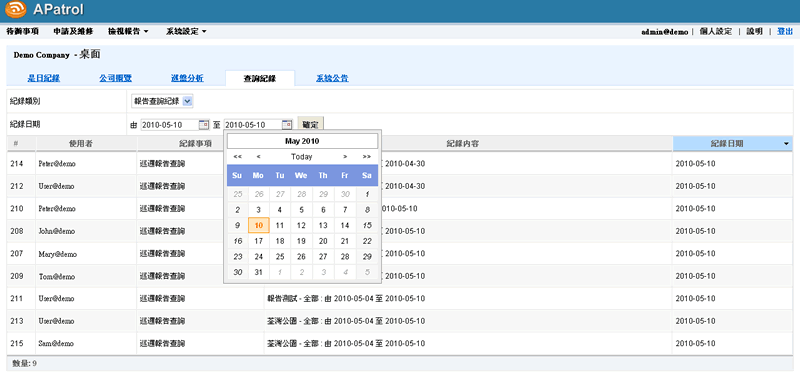This screenshot has height=375, width=800.
Task: Click admin@demo user name
Action: coord(664,32)
